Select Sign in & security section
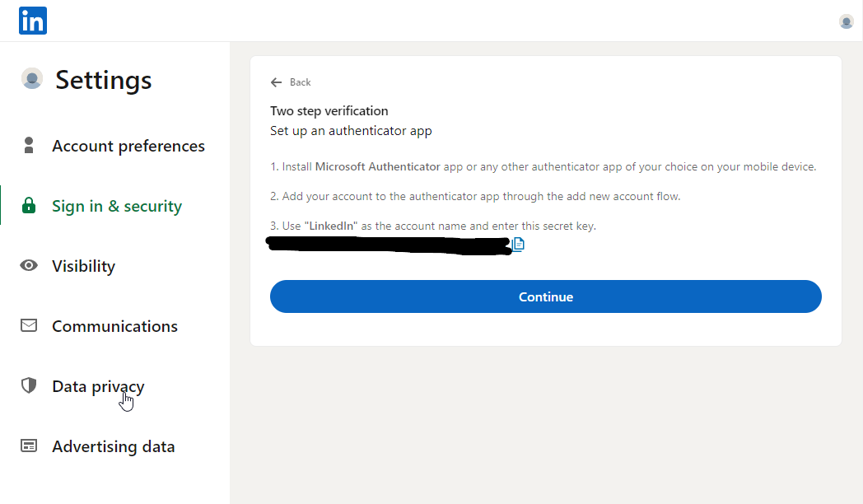The image size is (863, 504). (117, 206)
